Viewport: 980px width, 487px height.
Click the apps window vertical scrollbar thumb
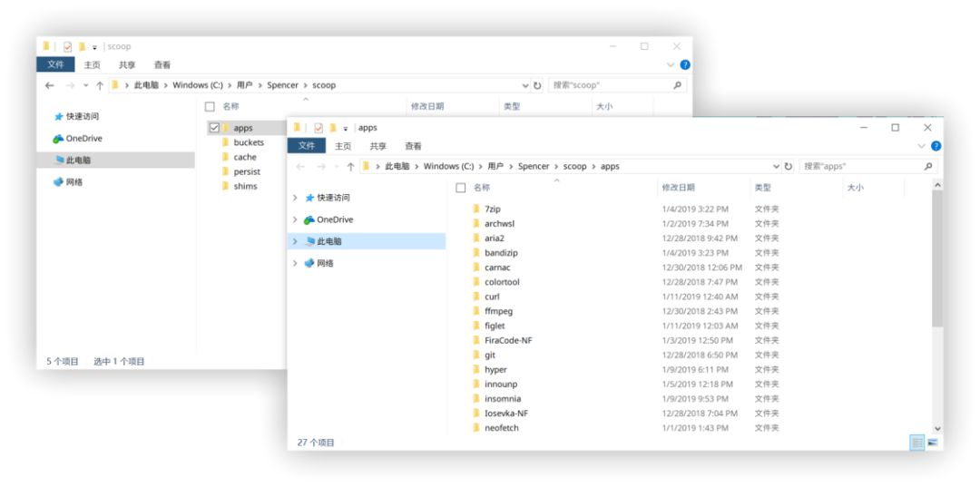tap(936, 258)
